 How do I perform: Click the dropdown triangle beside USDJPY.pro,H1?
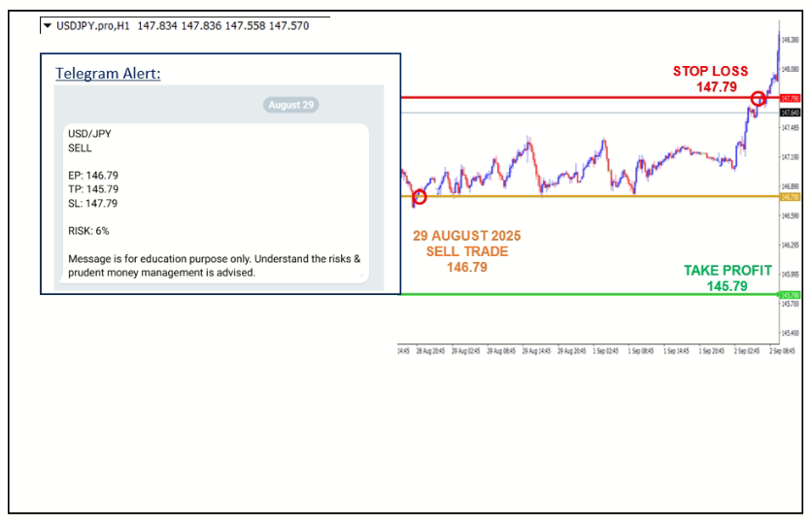47,26
